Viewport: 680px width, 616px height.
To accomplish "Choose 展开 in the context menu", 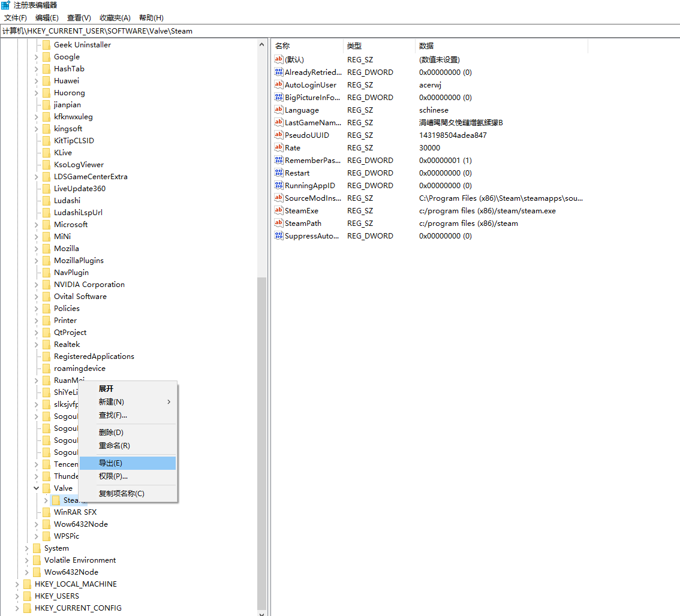I will tap(128, 388).
